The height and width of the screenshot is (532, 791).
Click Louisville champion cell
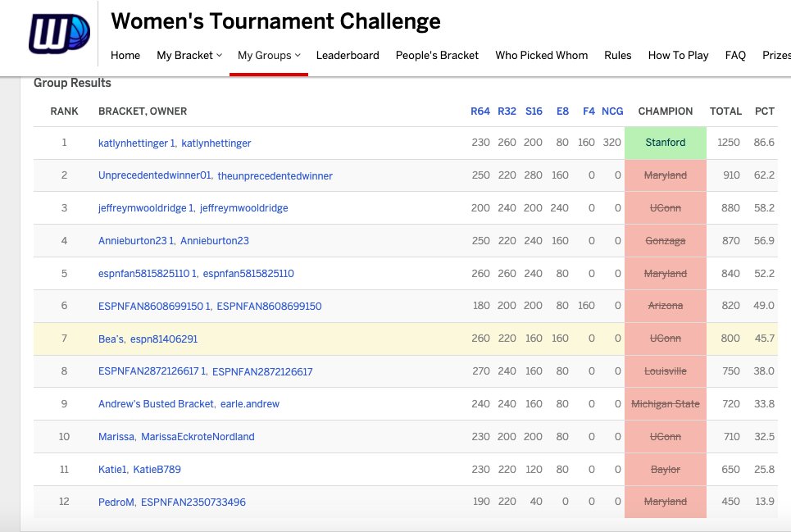tap(666, 371)
